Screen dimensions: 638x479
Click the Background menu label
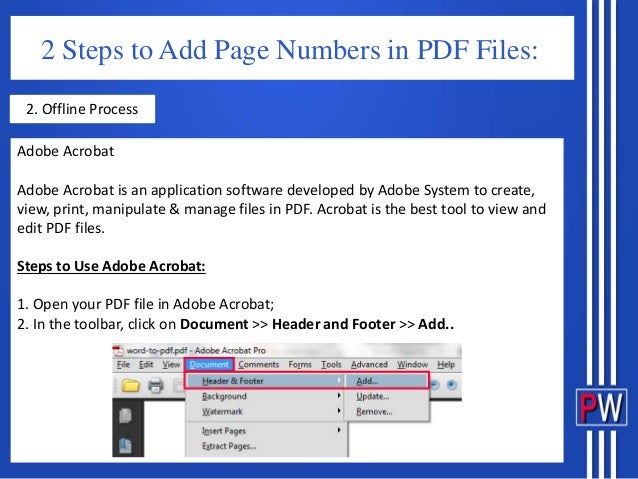click(224, 396)
